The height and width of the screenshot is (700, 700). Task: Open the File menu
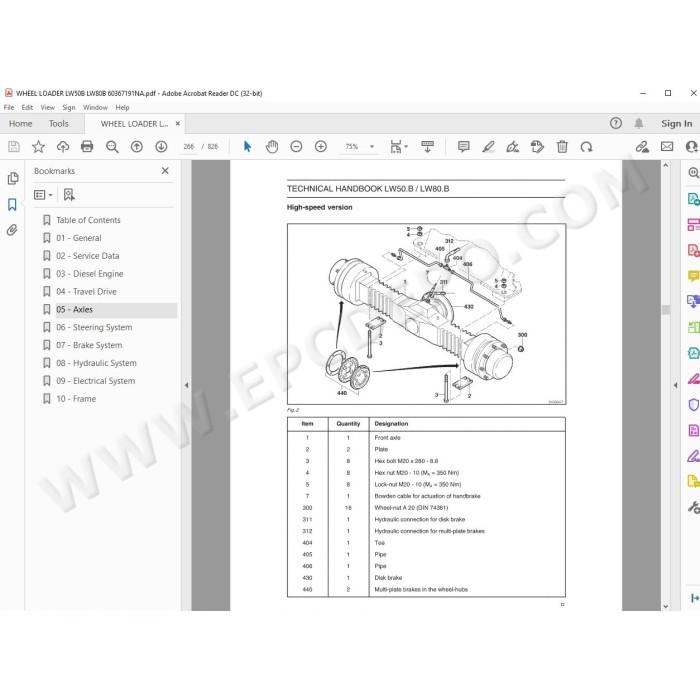(x=9, y=107)
